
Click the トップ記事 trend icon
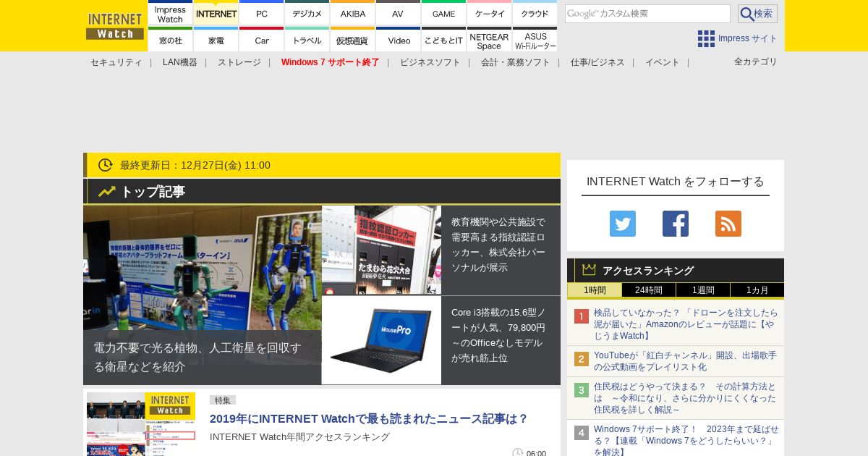(107, 191)
